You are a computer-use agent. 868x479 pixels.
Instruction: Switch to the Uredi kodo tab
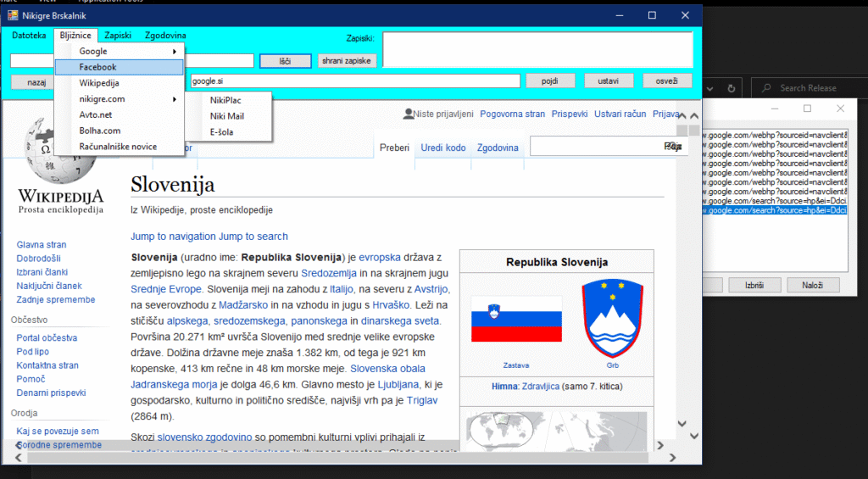click(443, 148)
